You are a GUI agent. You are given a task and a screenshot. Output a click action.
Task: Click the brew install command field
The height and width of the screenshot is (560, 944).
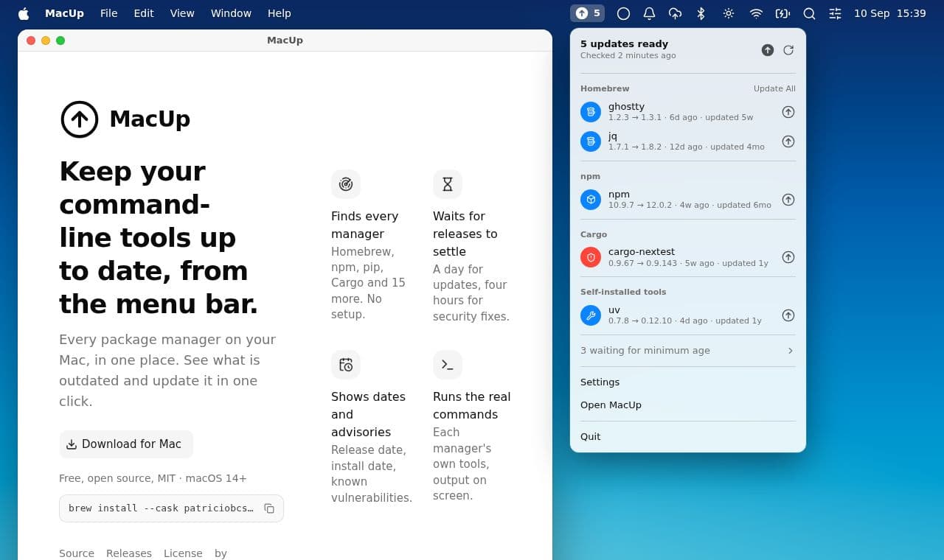[171, 508]
